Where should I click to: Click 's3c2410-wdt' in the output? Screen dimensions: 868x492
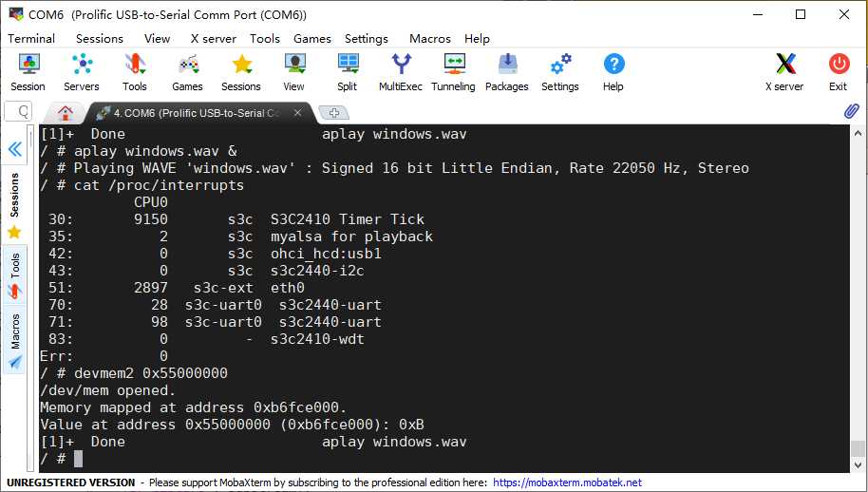(x=317, y=339)
